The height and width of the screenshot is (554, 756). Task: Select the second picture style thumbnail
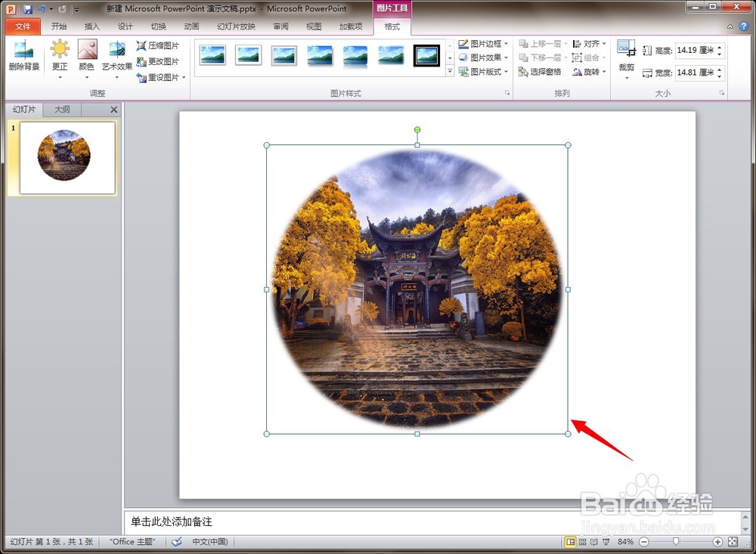pyautogui.click(x=248, y=55)
